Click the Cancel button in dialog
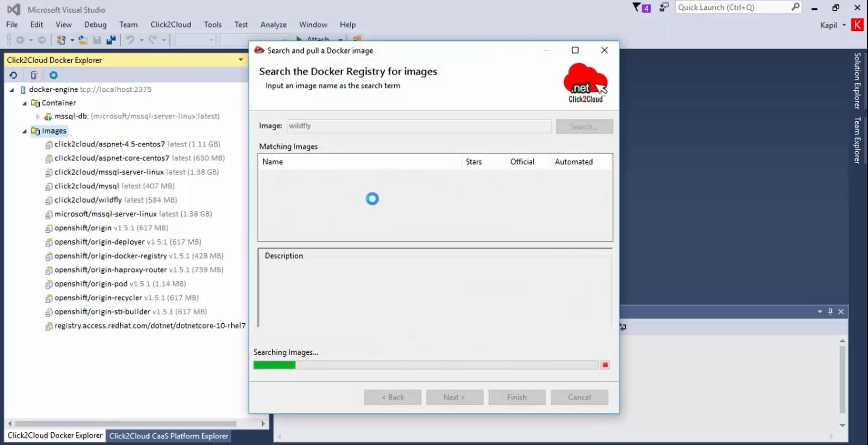Viewport: 868px width, 445px height. point(579,397)
